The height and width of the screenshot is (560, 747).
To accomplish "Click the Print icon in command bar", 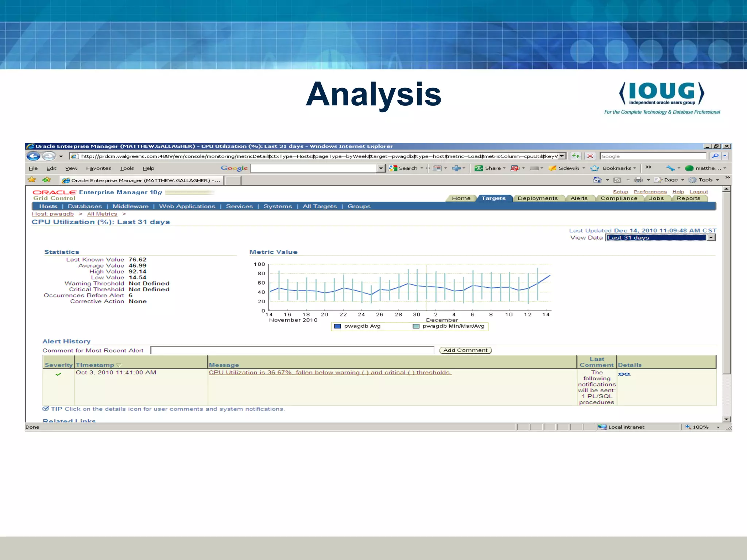I will point(638,180).
